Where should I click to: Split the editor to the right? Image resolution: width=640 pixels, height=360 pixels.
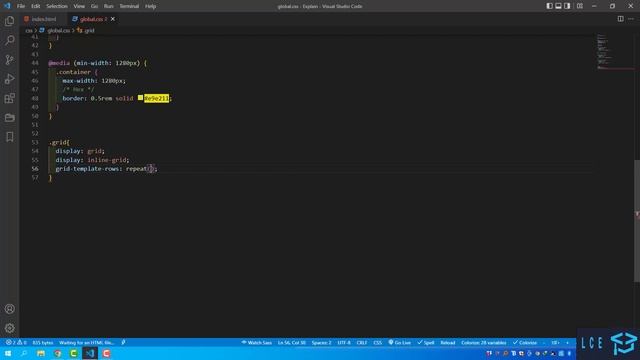coord(620,19)
